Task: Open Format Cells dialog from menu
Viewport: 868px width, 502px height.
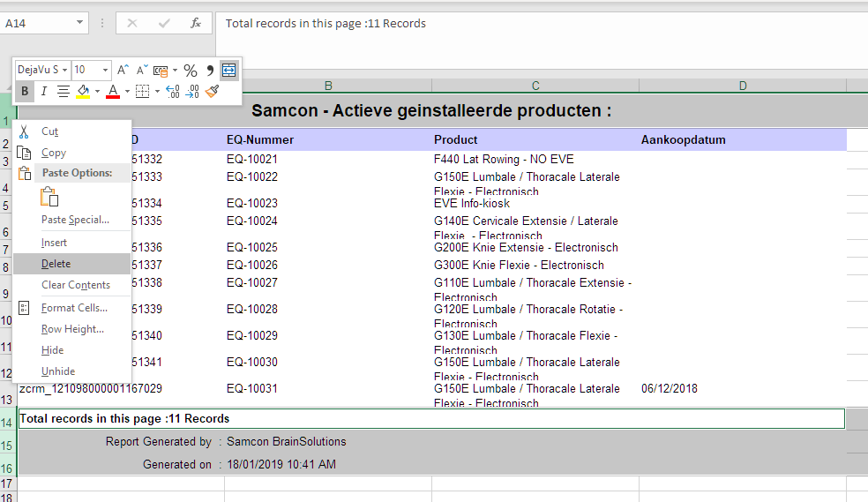Action: pyautogui.click(x=72, y=308)
